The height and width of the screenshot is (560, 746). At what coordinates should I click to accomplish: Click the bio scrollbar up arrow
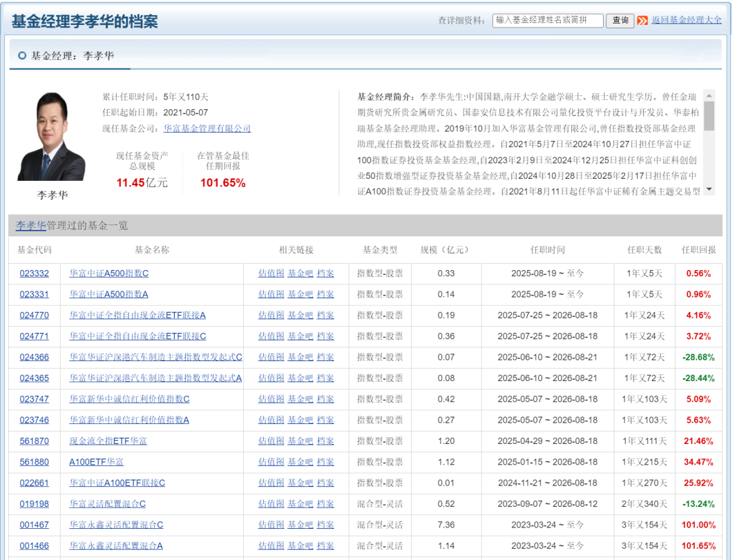709,95
